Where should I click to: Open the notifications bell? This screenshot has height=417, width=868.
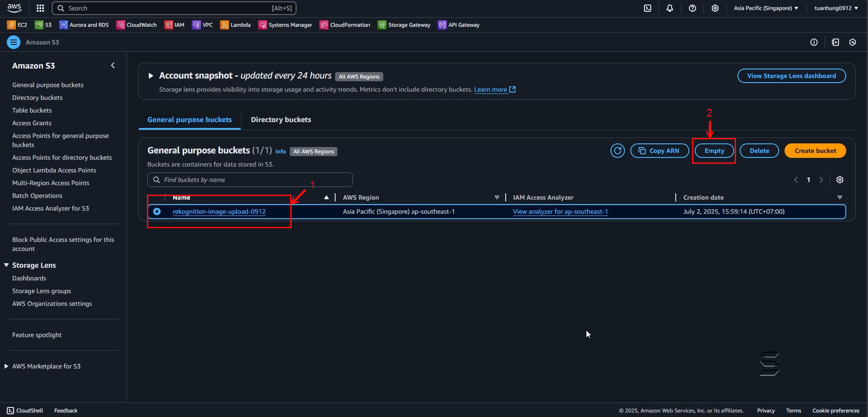670,8
